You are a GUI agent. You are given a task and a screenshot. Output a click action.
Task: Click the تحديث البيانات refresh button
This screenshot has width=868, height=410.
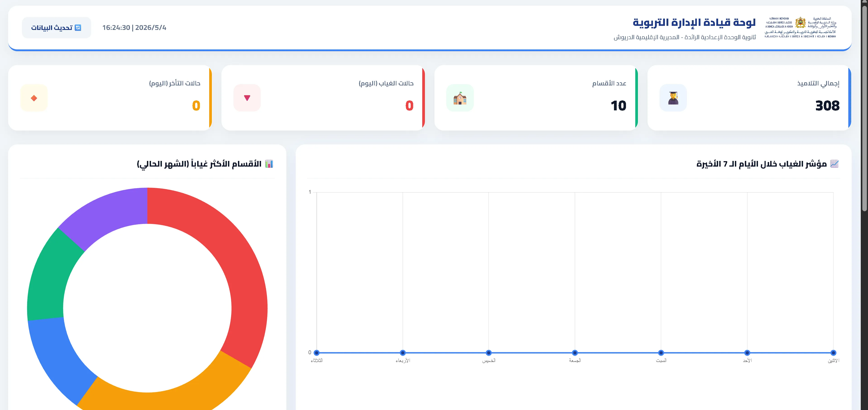[x=56, y=28]
